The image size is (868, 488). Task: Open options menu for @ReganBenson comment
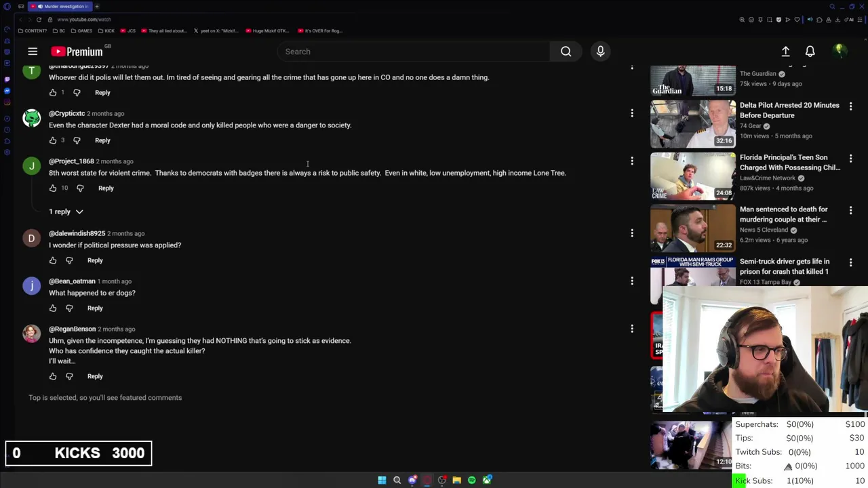tap(632, 329)
